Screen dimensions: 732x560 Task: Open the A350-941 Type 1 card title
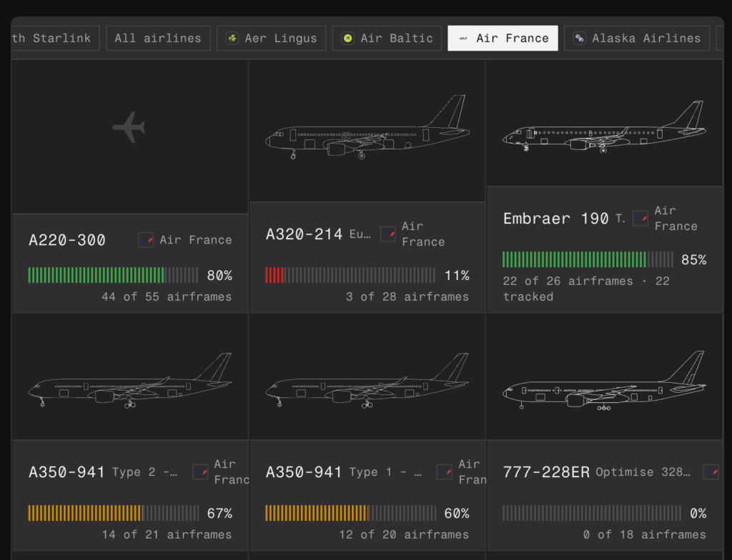coord(304,472)
